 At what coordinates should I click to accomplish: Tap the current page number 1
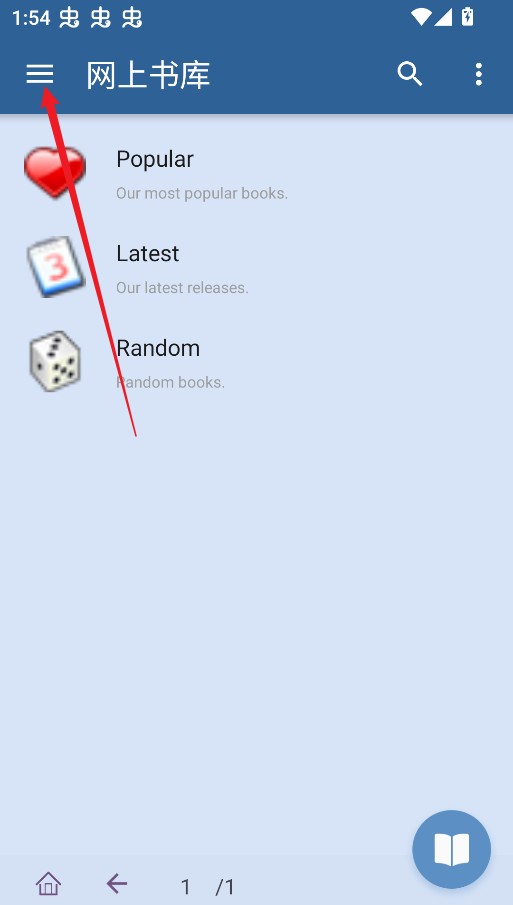click(185, 886)
